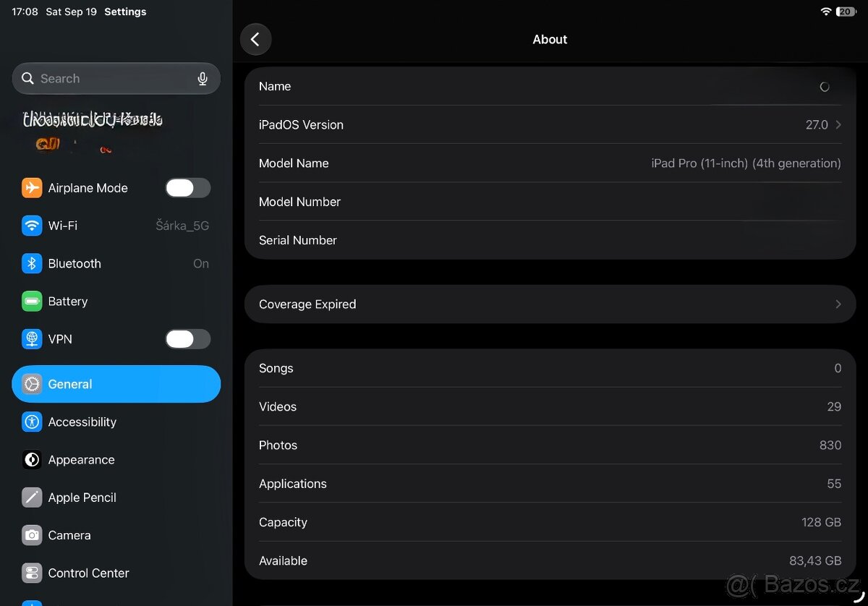Tap the Capacity value '128 GB'

(x=821, y=522)
